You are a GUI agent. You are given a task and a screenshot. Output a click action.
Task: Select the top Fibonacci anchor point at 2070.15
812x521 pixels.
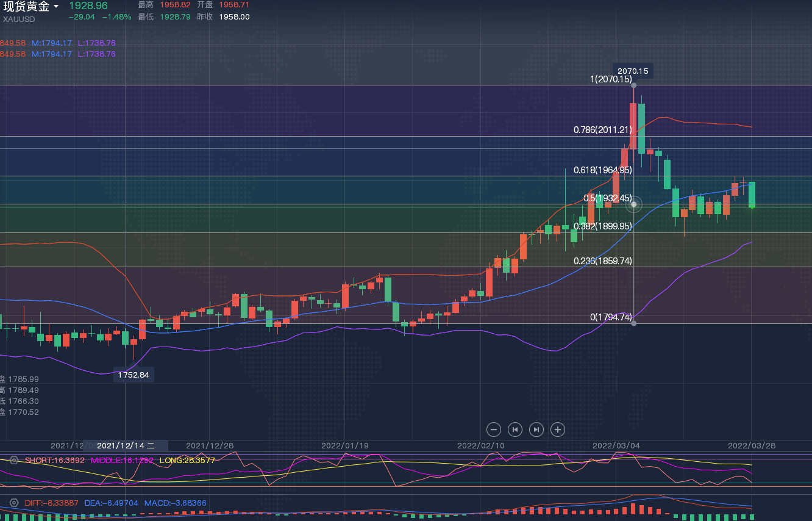[634, 85]
